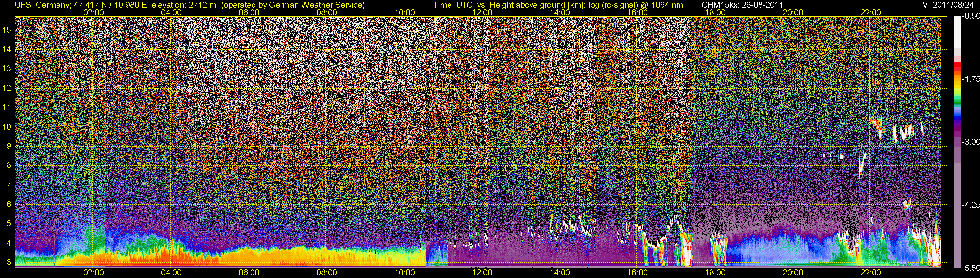Click the 12:00 label on top time axis
980x278 pixels.
coord(482,12)
